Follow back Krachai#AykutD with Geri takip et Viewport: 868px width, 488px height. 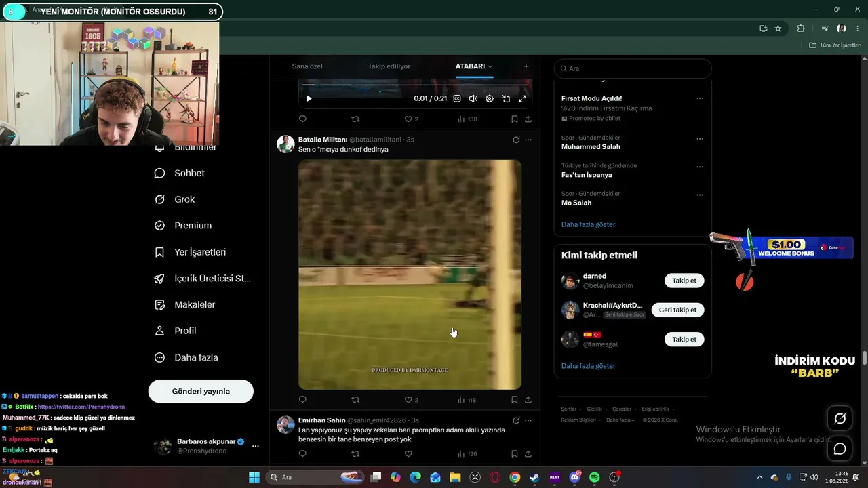coord(677,310)
